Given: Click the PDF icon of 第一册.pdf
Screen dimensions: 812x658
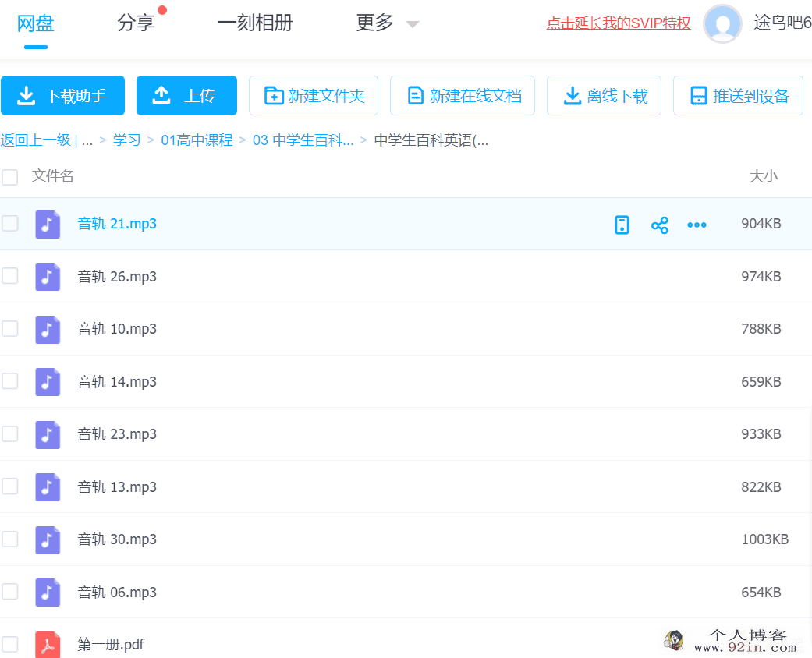Looking at the screenshot, I should coord(48,645).
